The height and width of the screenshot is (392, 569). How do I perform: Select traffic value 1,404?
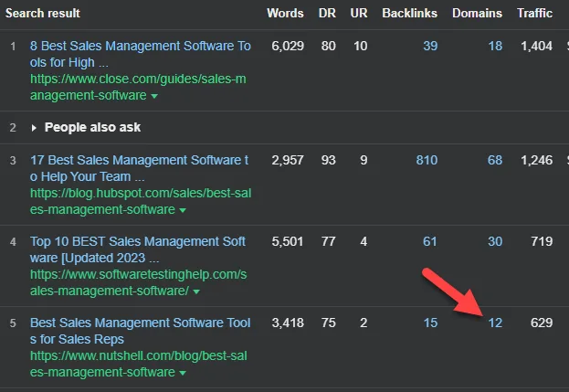point(537,46)
